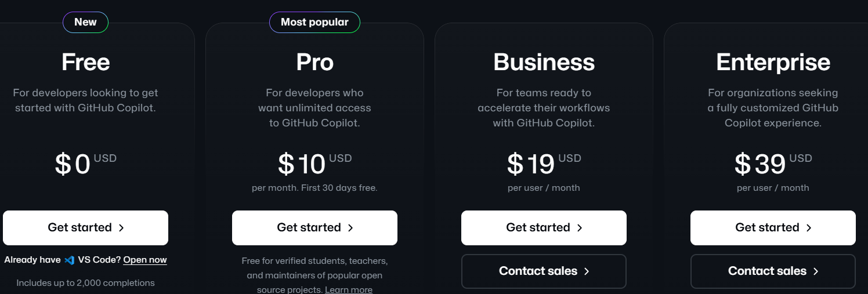Click the "New" badge above Free
The width and height of the screenshot is (868, 294).
85,23
